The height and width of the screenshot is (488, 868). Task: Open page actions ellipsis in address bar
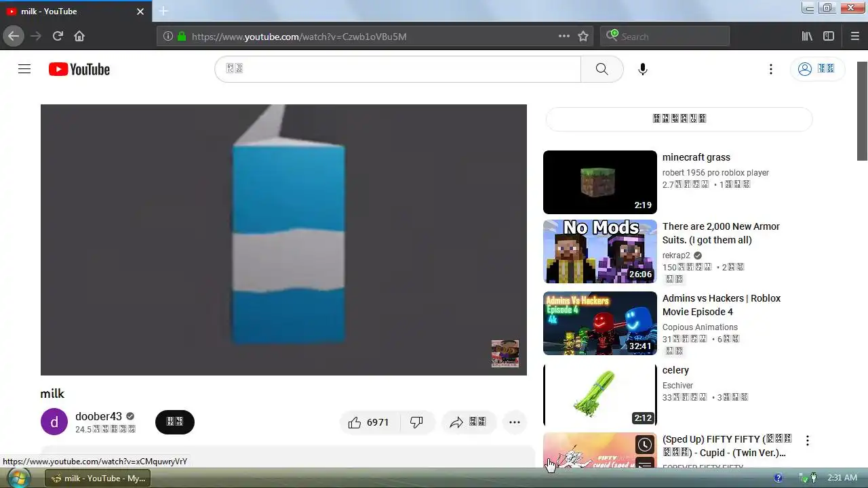coord(564,36)
